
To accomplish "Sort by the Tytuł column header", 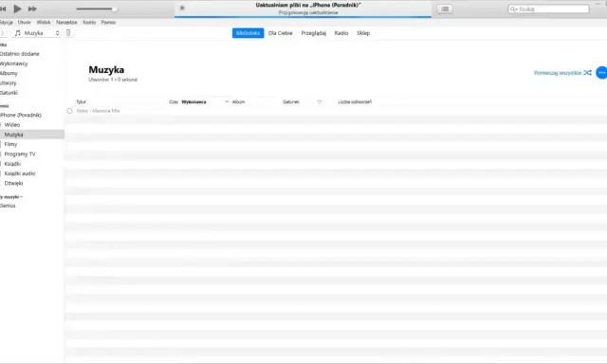I will [81, 101].
